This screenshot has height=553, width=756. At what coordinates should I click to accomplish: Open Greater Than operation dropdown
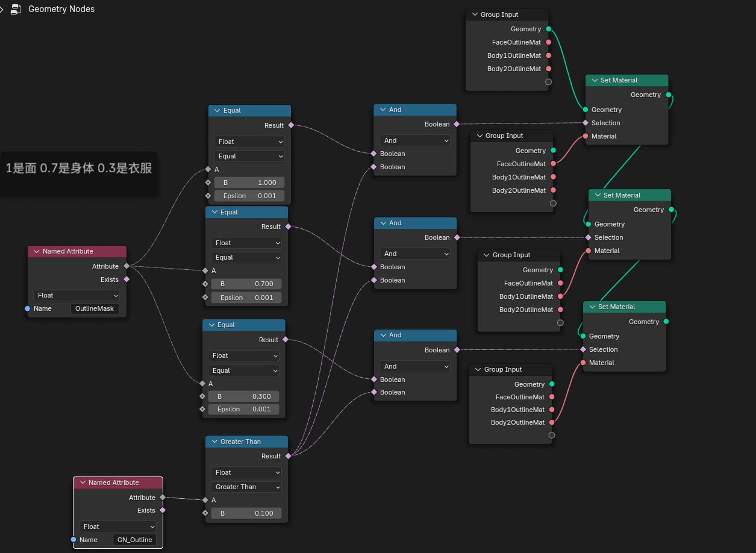[246, 487]
